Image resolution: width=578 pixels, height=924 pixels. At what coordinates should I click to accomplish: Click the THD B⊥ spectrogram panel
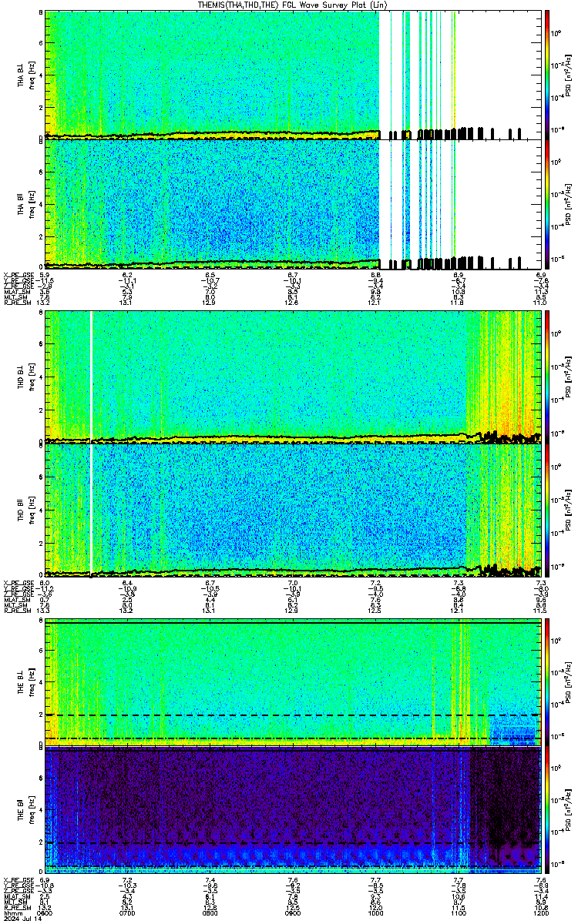[293, 377]
